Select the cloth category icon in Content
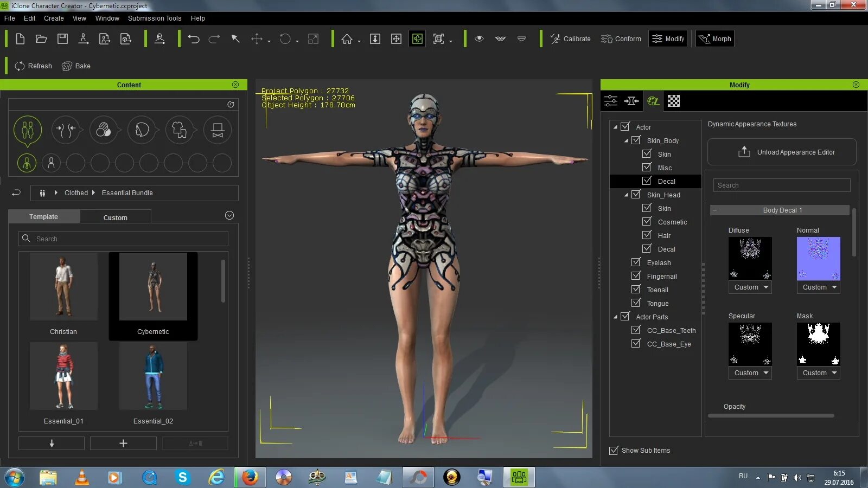 [180, 130]
